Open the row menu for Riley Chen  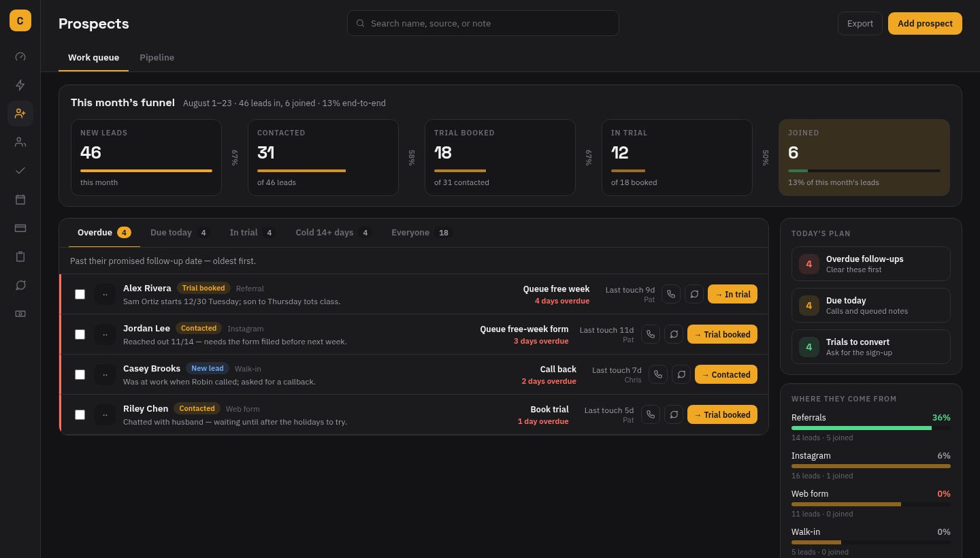tap(105, 414)
